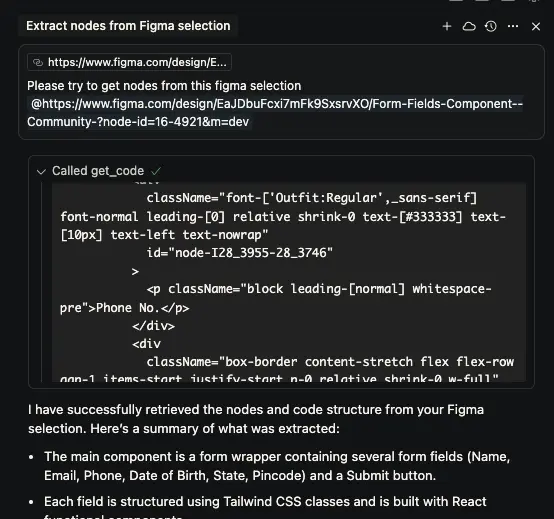The width and height of the screenshot is (554, 519).
Task: Click the link icon in Figma URL chip
Action: (x=38, y=63)
